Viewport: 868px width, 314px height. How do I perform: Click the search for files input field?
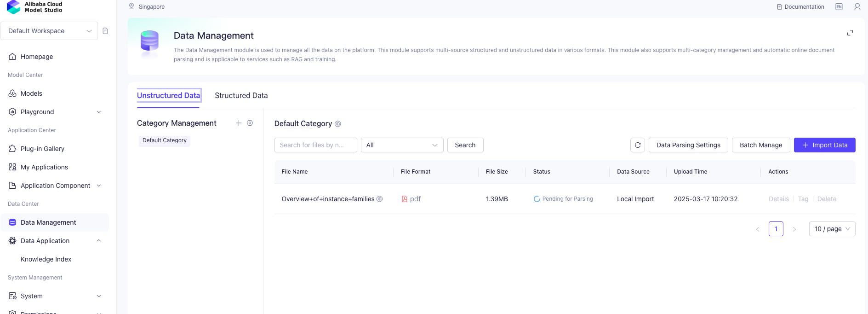click(316, 145)
